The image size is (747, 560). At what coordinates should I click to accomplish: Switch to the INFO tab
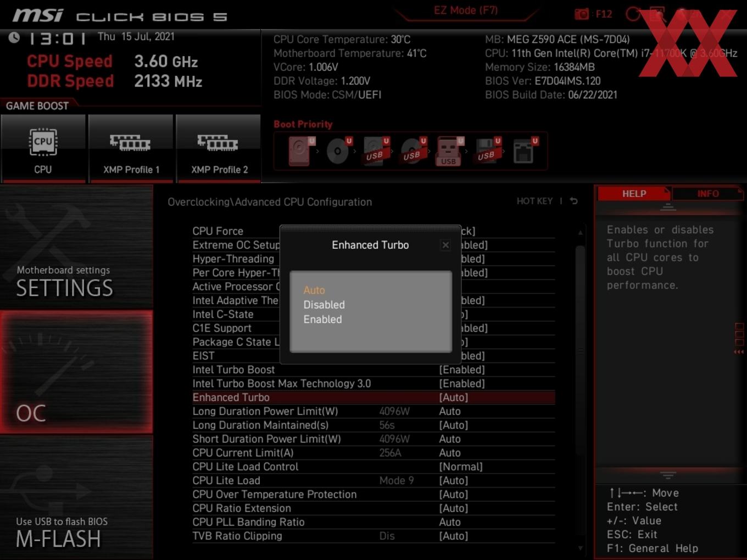pyautogui.click(x=707, y=194)
